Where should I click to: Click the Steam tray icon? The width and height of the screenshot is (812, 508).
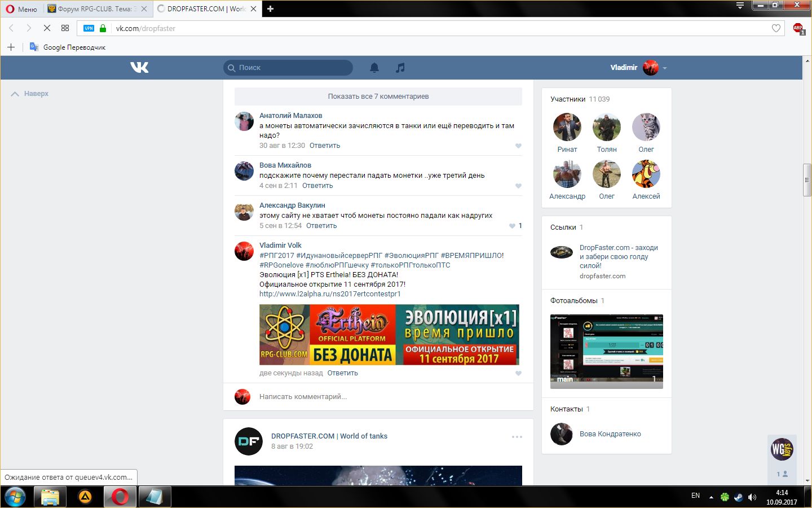click(x=738, y=497)
